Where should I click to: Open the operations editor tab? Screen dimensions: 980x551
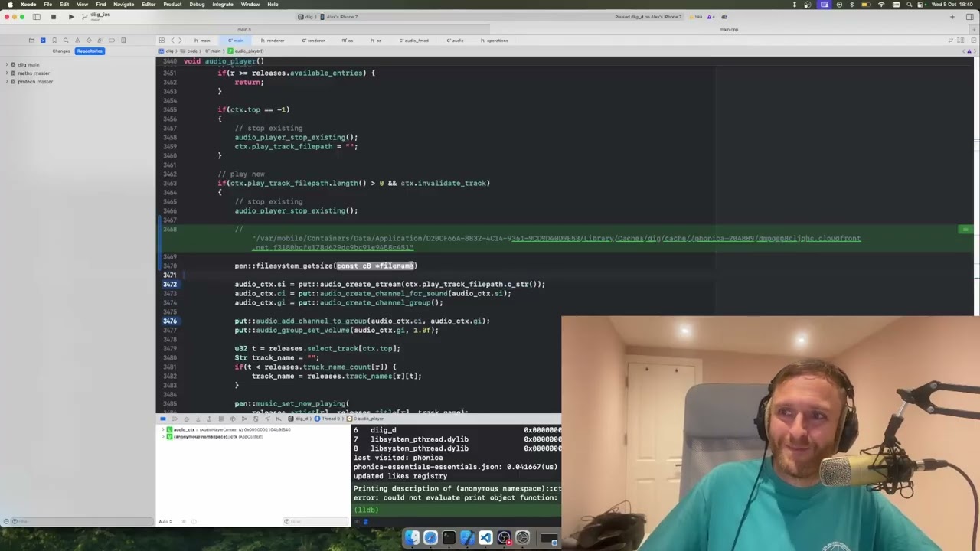point(495,40)
